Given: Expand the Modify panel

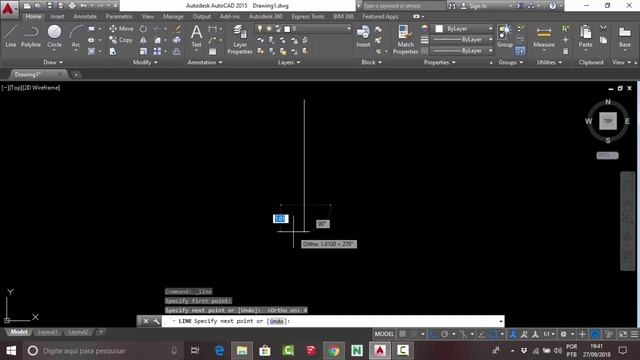Looking at the screenshot, I should [x=145, y=62].
